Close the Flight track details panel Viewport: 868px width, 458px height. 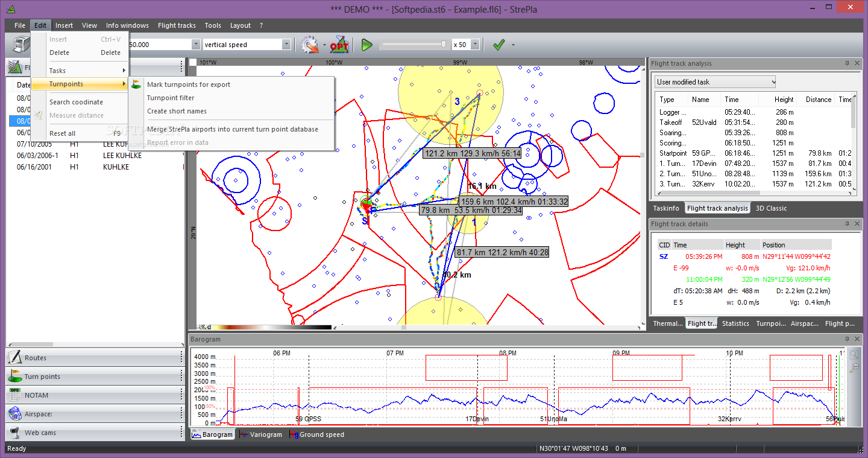[x=857, y=224]
